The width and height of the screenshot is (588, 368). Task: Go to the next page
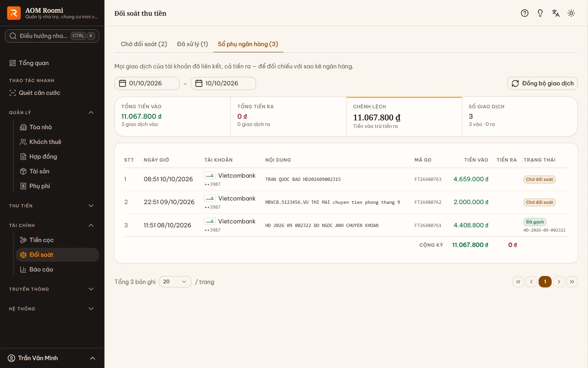[559, 282]
